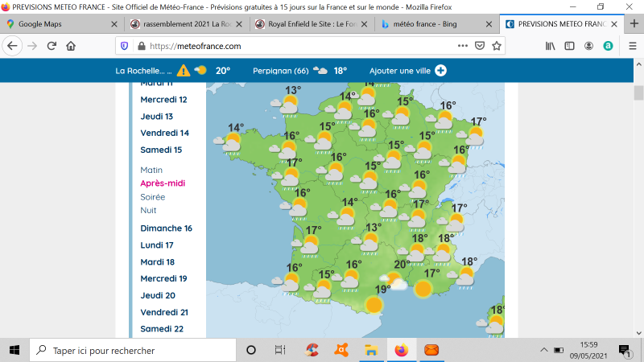Select forecast day Vendredi 21

pyautogui.click(x=164, y=312)
